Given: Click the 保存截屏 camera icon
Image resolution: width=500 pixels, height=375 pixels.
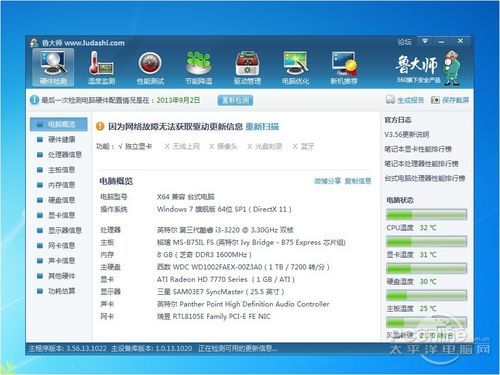Looking at the screenshot, I should click(x=435, y=100).
